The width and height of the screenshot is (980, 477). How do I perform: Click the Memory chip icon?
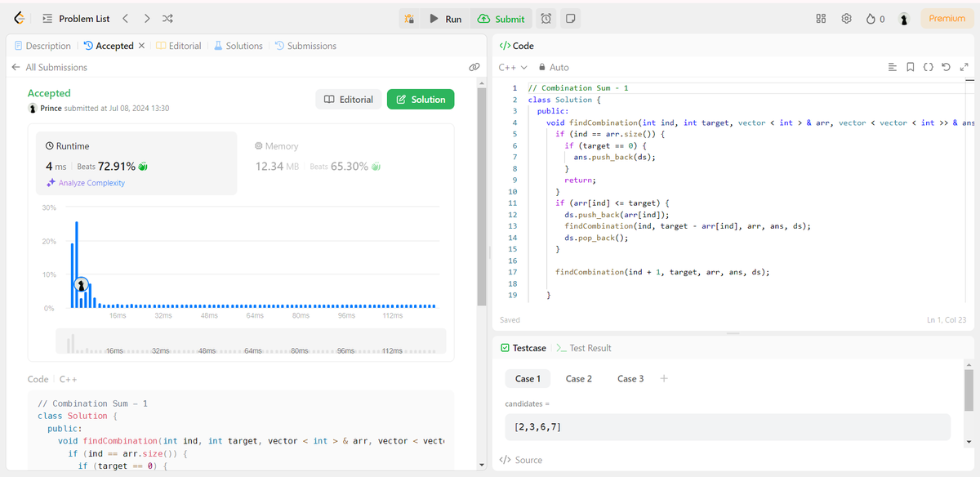click(x=259, y=146)
